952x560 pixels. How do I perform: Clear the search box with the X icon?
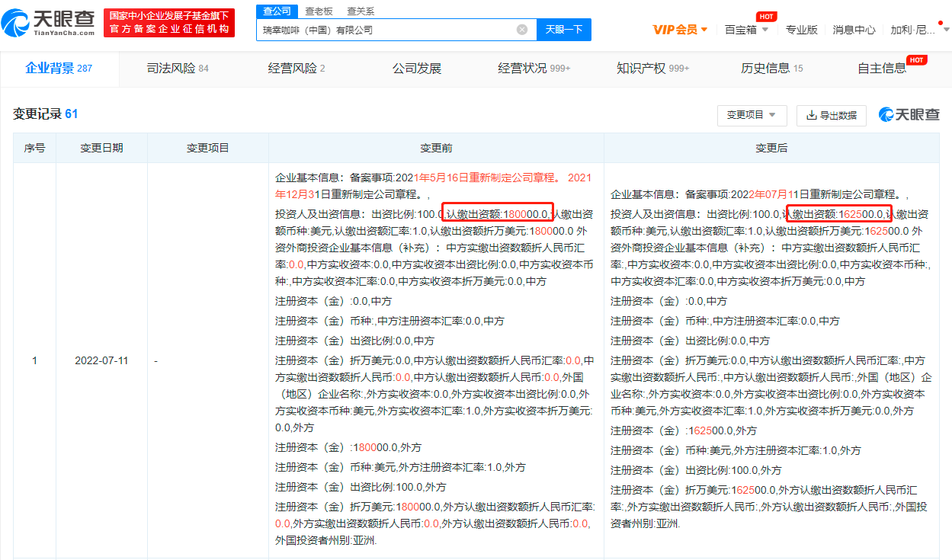(522, 30)
